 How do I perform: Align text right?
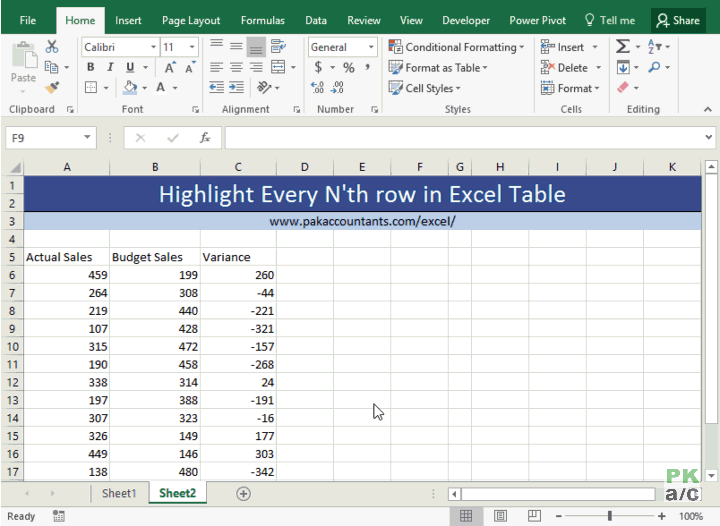pyautogui.click(x=256, y=67)
